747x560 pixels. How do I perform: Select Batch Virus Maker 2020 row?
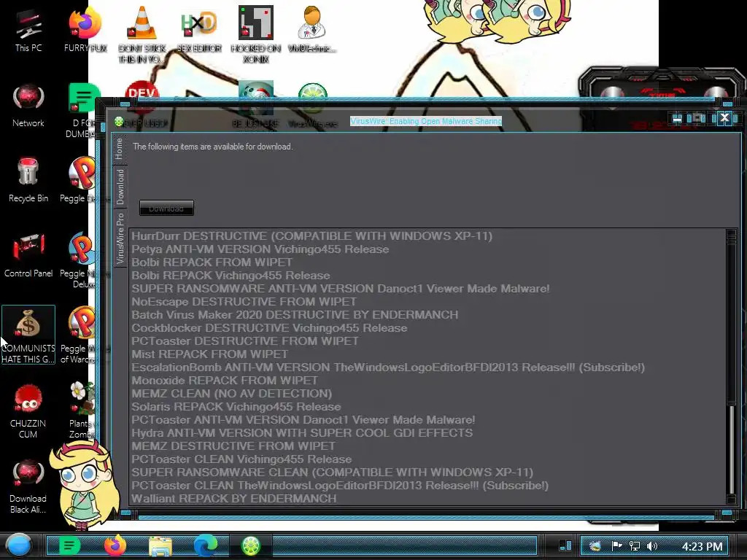(x=427, y=315)
